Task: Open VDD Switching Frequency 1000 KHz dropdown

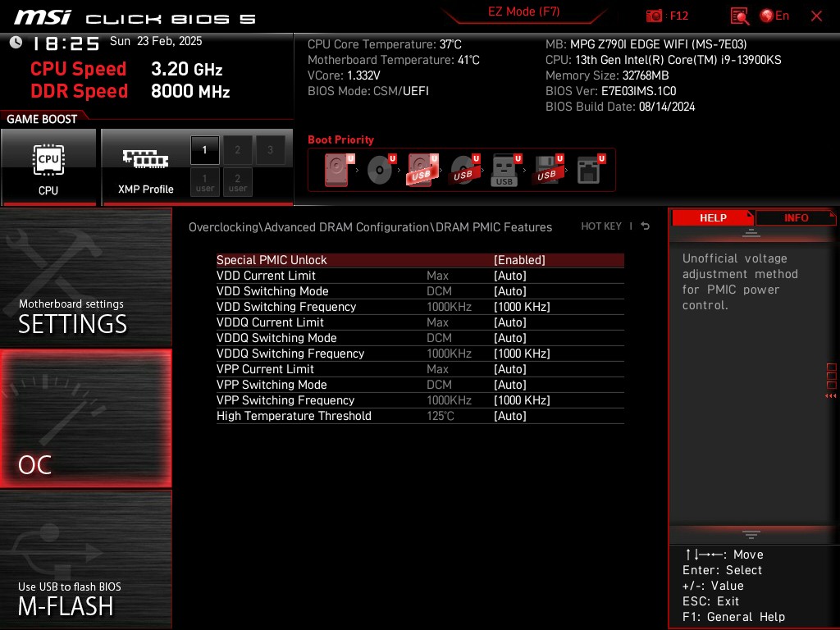Action: pos(522,307)
